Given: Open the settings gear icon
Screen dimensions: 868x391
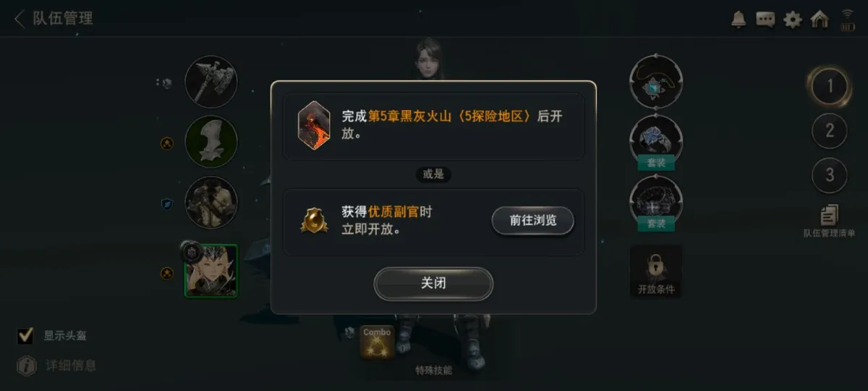Looking at the screenshot, I should (793, 20).
